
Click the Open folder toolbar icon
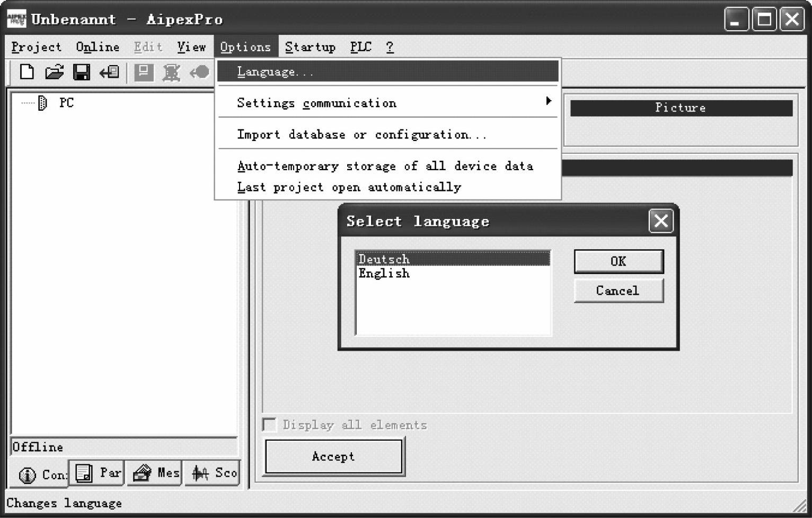(x=54, y=72)
